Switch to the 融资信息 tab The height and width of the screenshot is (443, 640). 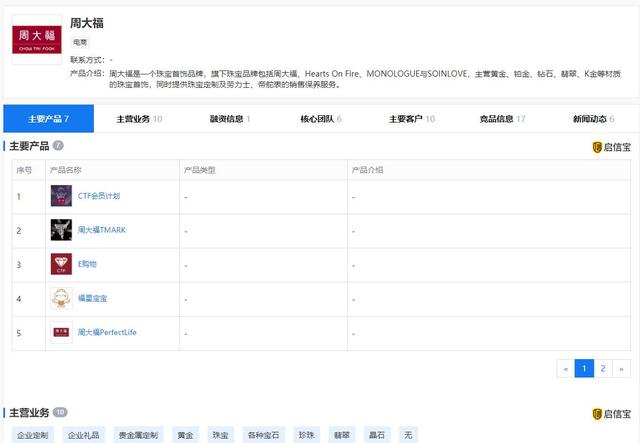230,119
